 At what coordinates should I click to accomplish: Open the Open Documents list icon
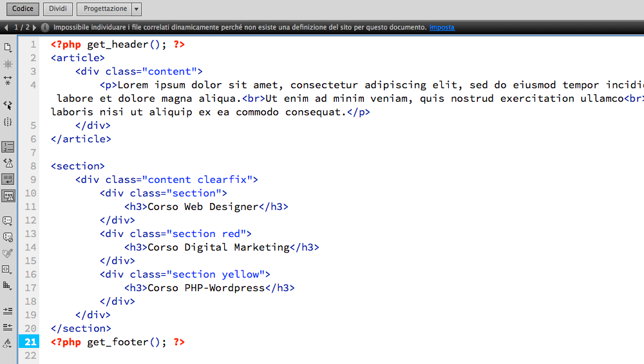pyautogui.click(x=8, y=47)
